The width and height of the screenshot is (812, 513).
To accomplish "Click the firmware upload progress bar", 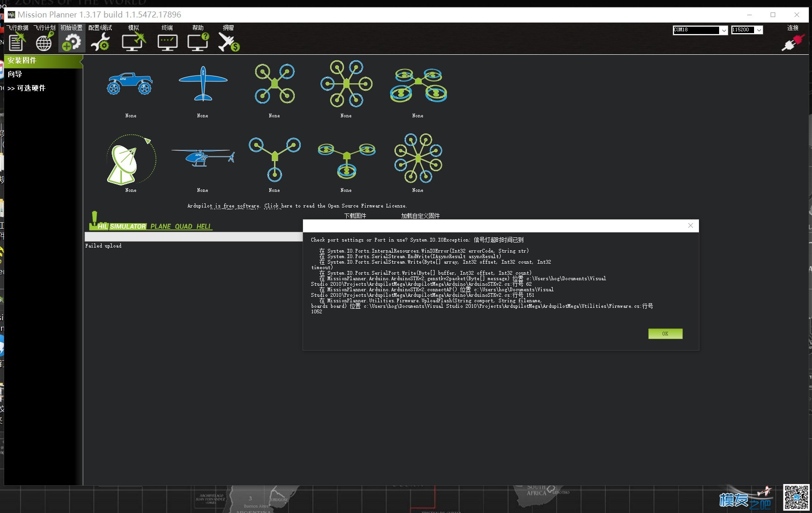I will 194,236.
